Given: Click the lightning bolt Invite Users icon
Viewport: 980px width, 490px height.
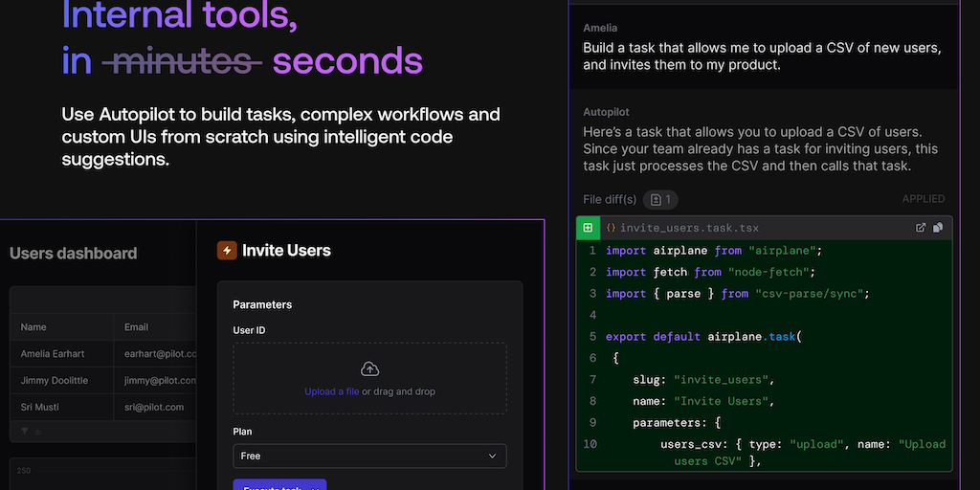Looking at the screenshot, I should tap(227, 251).
